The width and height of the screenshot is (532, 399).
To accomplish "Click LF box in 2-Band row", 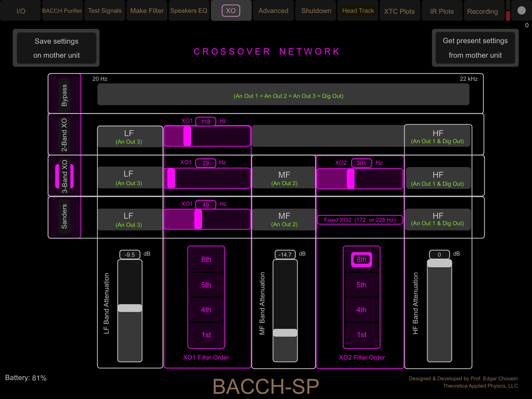I will [130, 137].
